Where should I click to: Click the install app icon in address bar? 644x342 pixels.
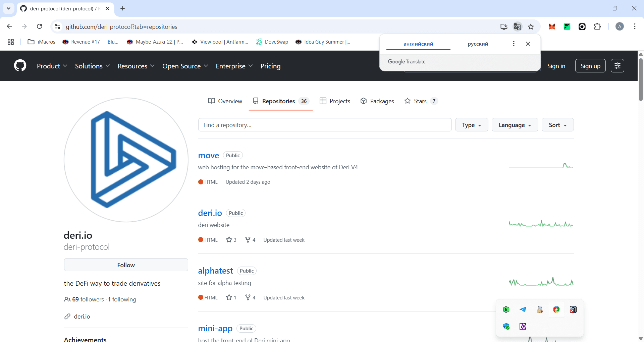pos(504,27)
